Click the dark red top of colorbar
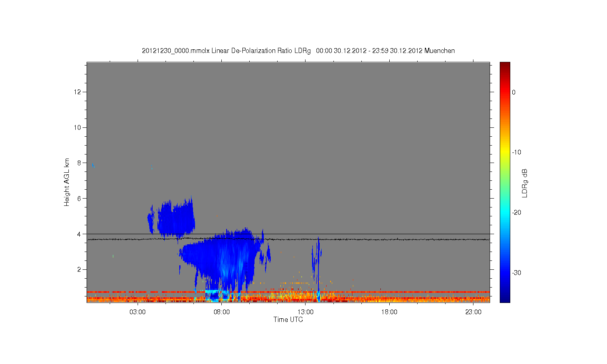Image resolution: width=607 pixels, height=364 pixels. [505, 66]
